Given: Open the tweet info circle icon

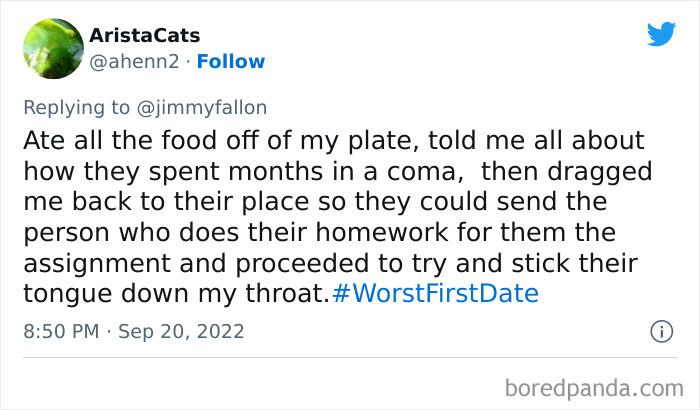Looking at the screenshot, I should tap(660, 330).
